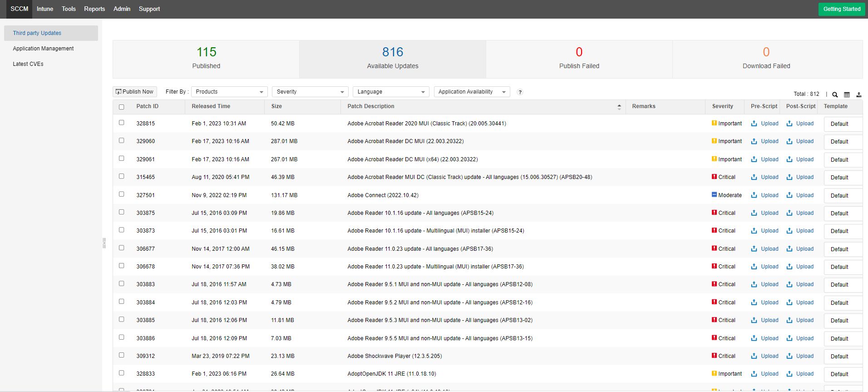Select the checkbox for Adobe Shockwave Player
868x392 pixels.
pos(121,355)
